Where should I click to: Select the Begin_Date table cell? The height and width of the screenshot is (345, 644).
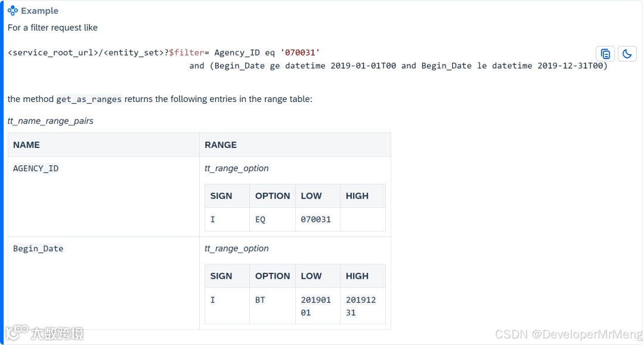click(38, 248)
